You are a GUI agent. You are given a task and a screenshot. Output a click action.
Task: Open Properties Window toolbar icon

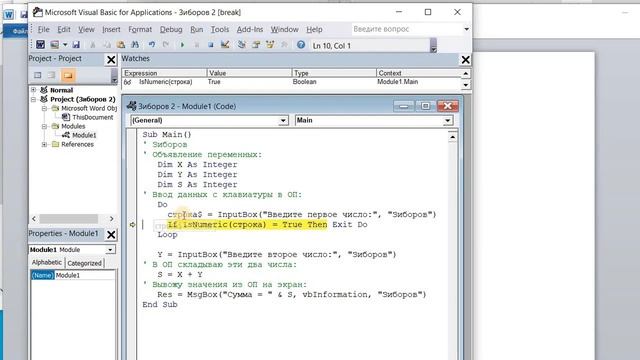pos(256,44)
